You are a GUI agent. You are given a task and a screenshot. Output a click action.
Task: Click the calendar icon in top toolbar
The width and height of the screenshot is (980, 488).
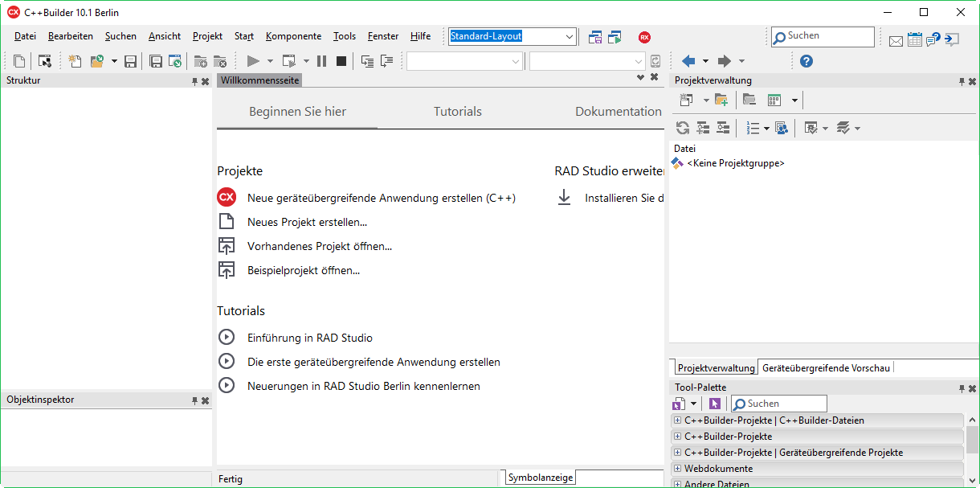coord(915,39)
